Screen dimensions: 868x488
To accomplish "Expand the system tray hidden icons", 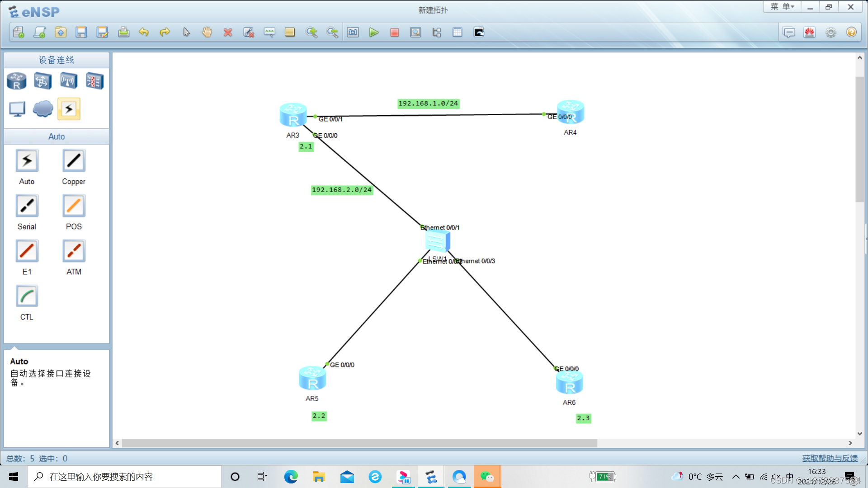I will 736,477.
